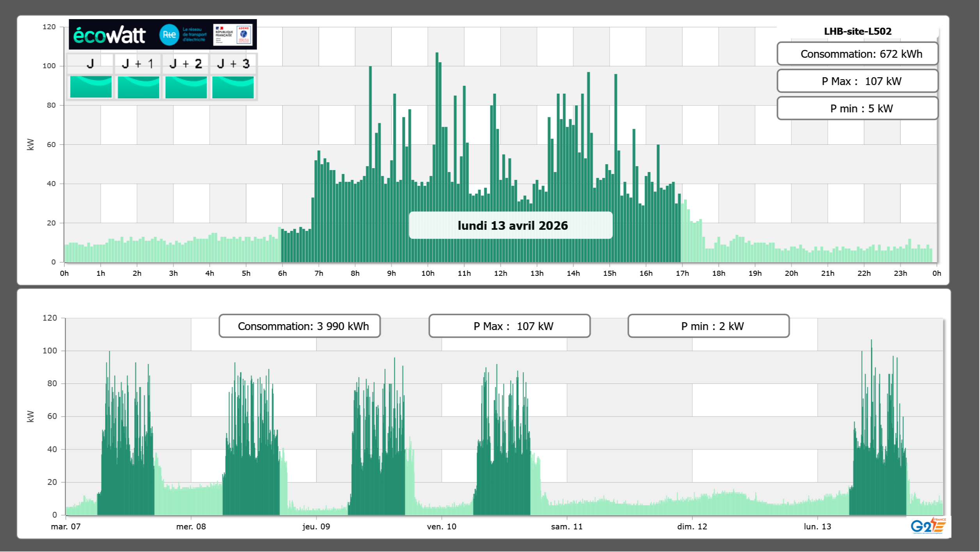Click the green J + 1 signal
980x552 pixels.
point(138,87)
